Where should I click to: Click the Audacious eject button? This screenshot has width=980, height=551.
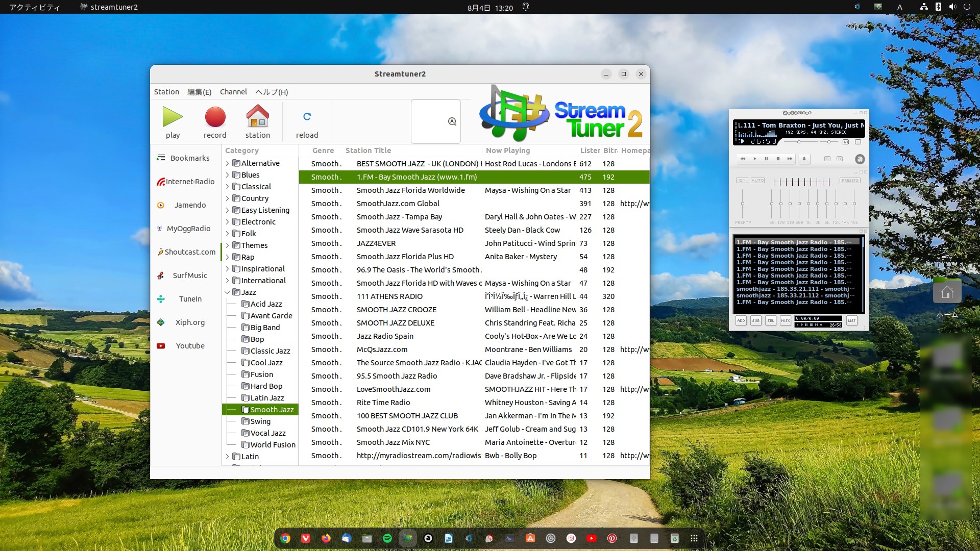pyautogui.click(x=804, y=159)
